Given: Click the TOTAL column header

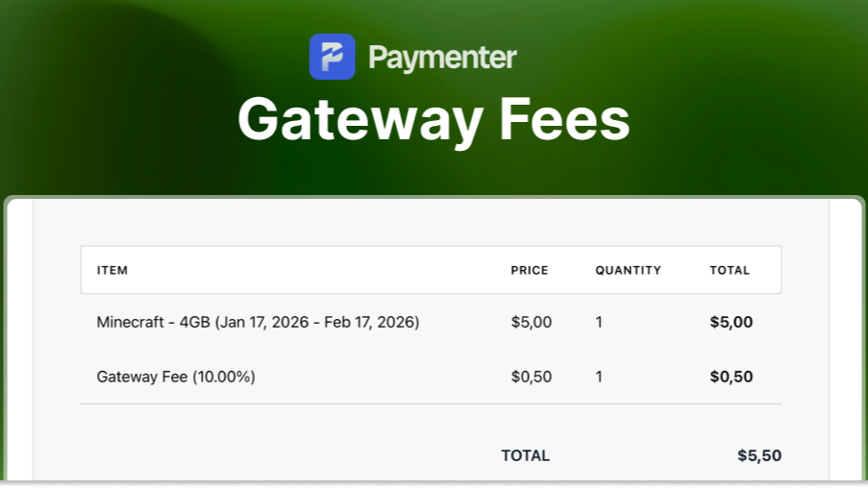Looking at the screenshot, I should 729,270.
